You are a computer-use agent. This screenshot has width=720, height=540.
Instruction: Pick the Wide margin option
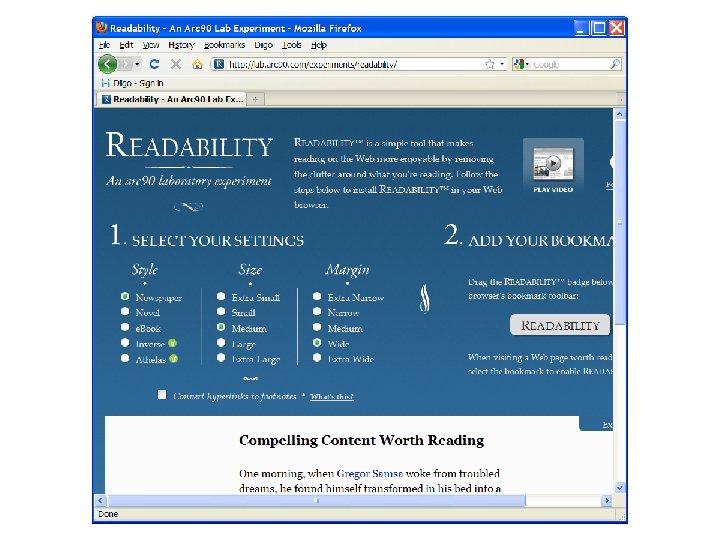click(x=317, y=343)
